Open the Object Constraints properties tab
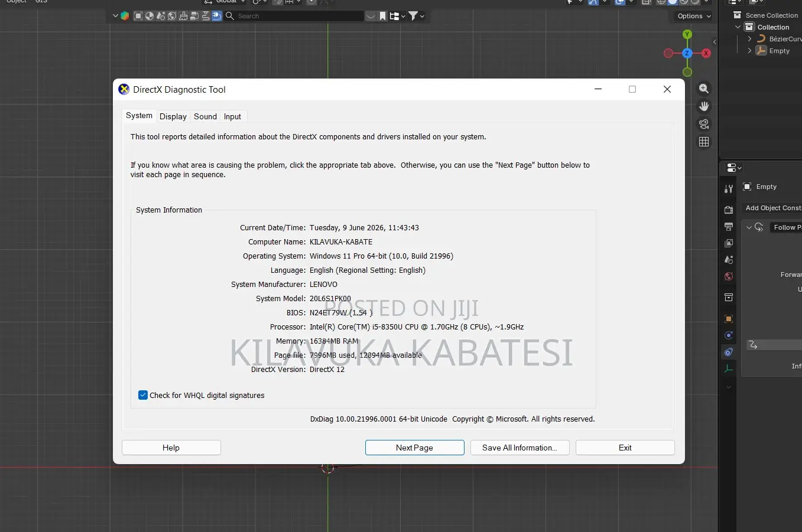The width and height of the screenshot is (802, 532). click(729, 352)
